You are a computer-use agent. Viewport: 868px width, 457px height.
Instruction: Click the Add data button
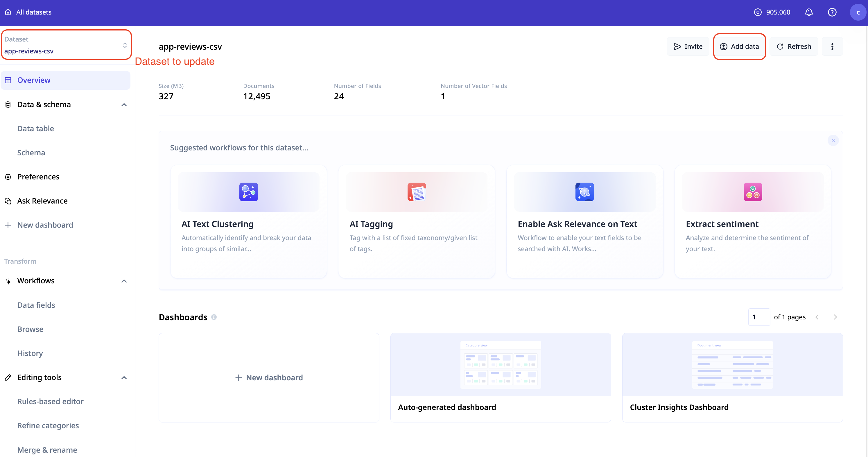739,46
